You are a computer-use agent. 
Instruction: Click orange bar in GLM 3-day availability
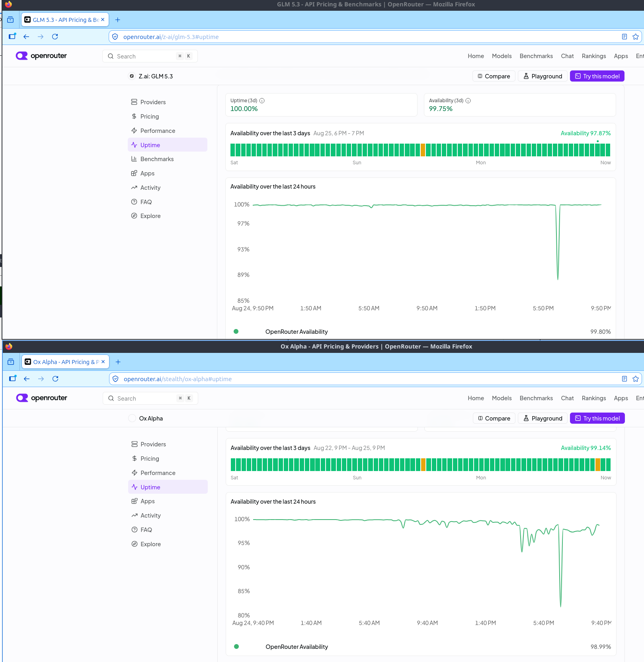point(423,150)
